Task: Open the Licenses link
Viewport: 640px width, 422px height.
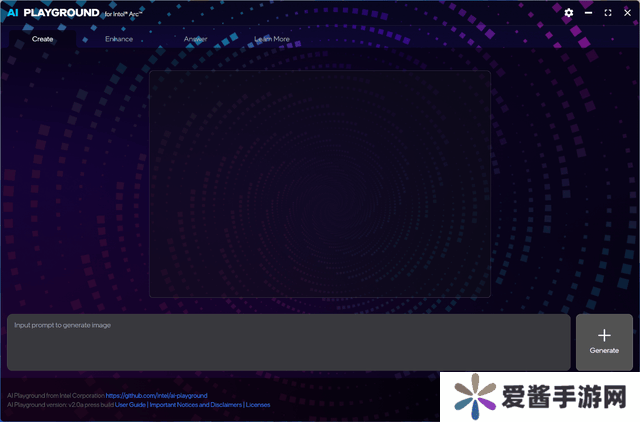Action: click(x=258, y=405)
